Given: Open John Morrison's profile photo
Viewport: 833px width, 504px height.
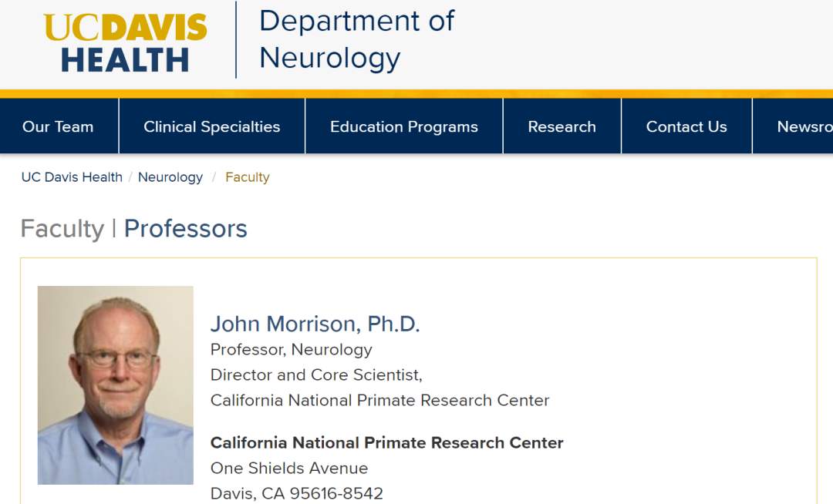Looking at the screenshot, I should [x=116, y=385].
